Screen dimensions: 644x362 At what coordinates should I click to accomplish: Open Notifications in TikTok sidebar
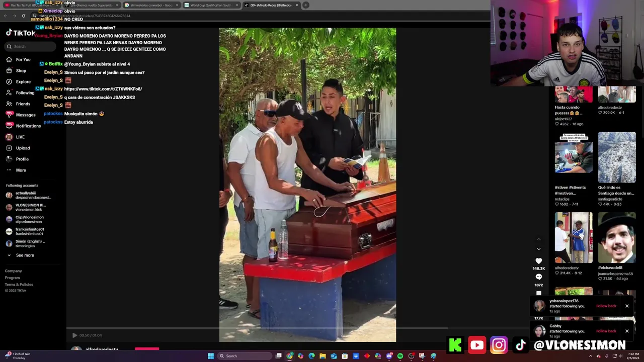(x=23, y=126)
